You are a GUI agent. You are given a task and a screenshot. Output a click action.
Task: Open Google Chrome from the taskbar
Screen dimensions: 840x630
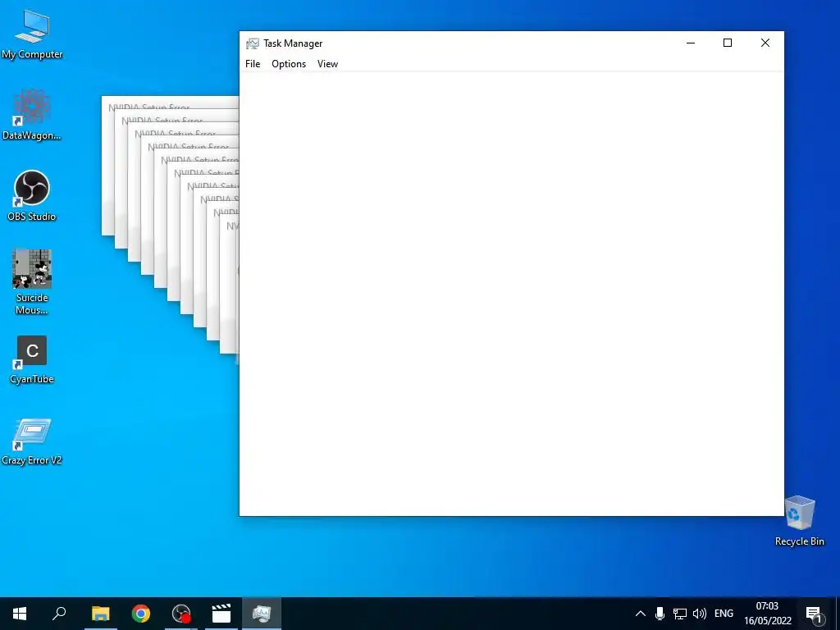141,614
